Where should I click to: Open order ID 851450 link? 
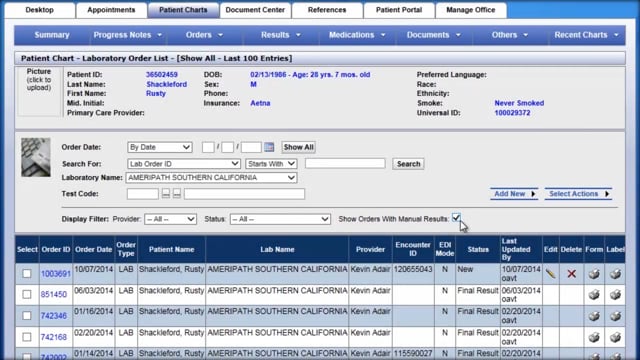[54, 294]
